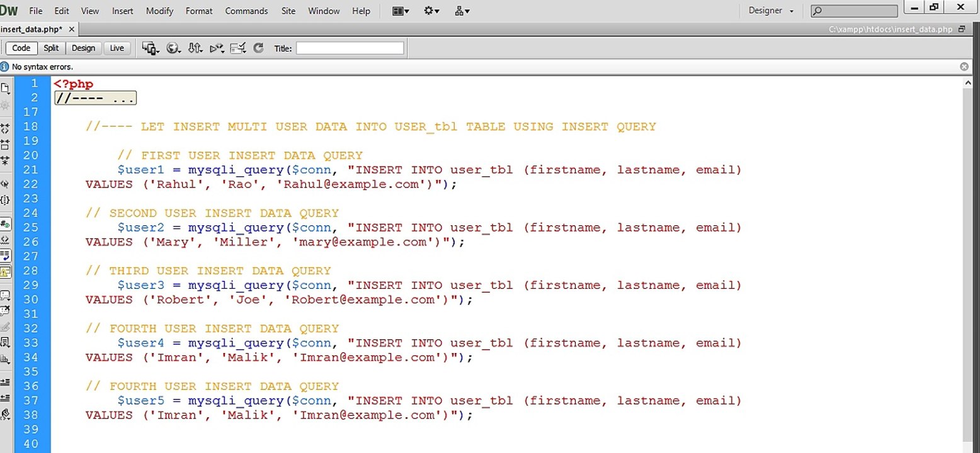Open Recent Snippets from coding toolbar
Viewport: 980px width, 453px height.
tap(5, 342)
